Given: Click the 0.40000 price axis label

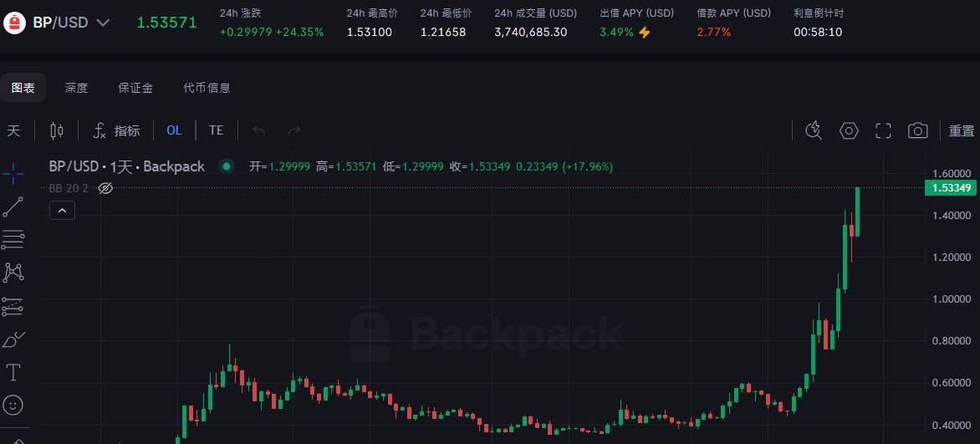Looking at the screenshot, I should (x=952, y=426).
